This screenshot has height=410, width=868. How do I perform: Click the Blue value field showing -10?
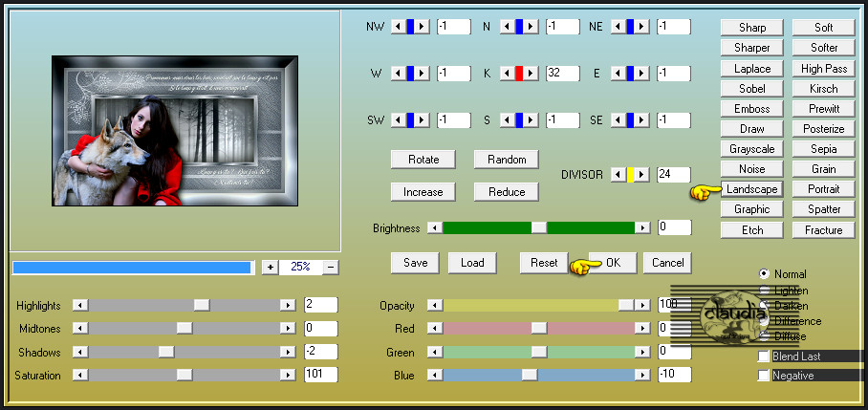[x=674, y=375]
